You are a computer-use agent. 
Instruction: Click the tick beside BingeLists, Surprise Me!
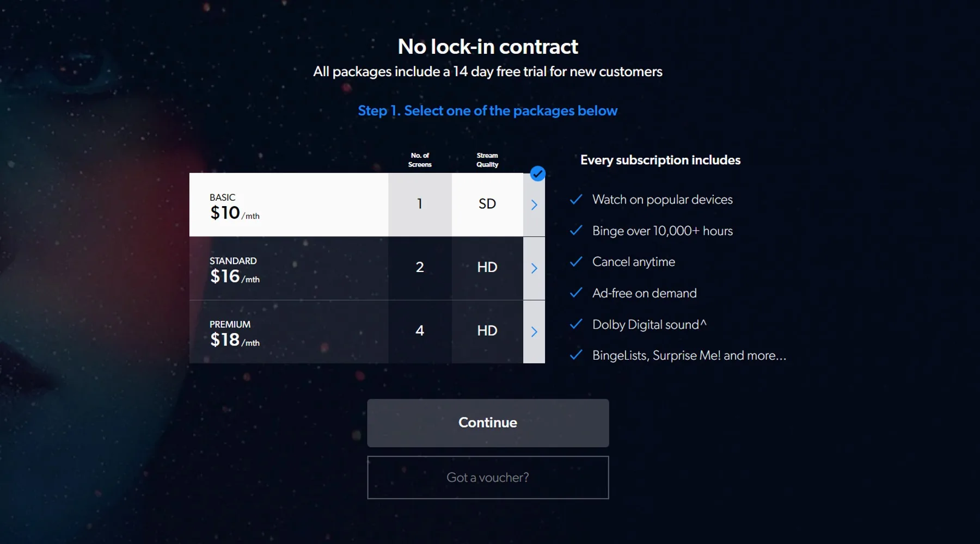coord(576,355)
